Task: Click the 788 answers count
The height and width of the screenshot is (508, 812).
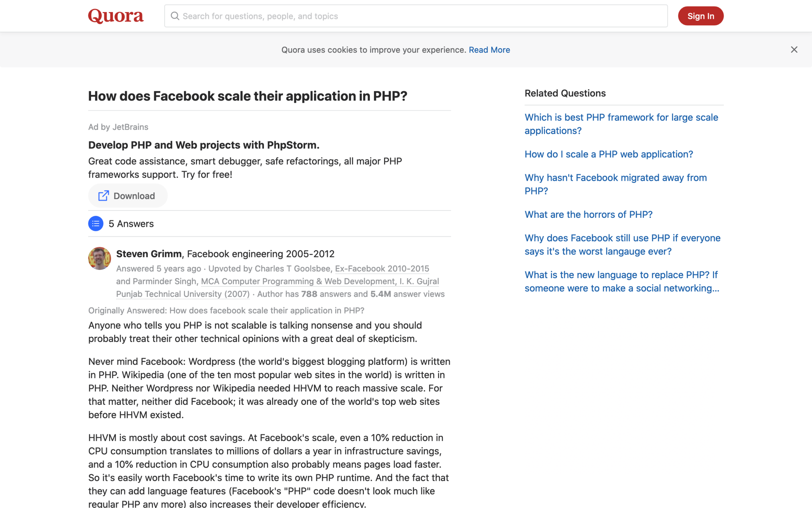Action: [x=309, y=294]
